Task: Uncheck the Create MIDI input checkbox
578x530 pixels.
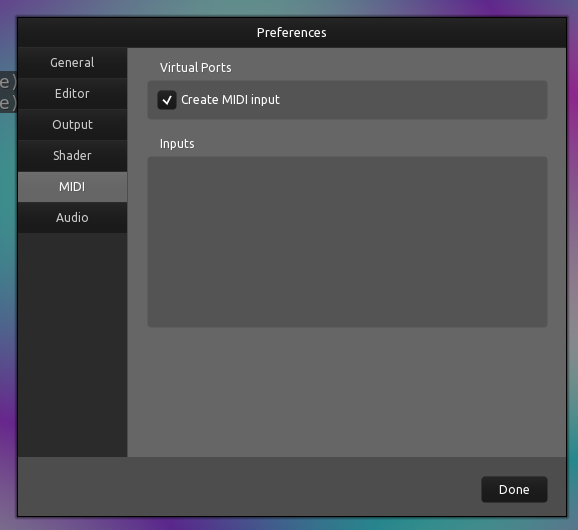Action: point(167,100)
